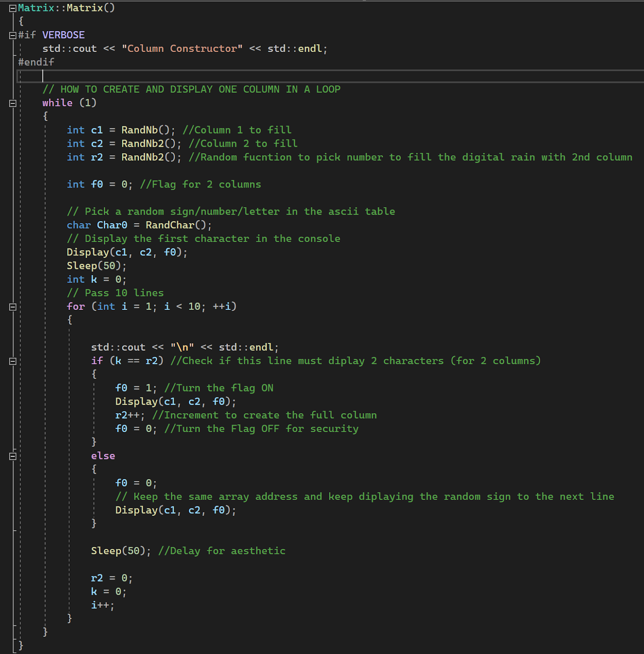Click the #endif directive
Viewport: 644px width, 654px height.
[36, 62]
